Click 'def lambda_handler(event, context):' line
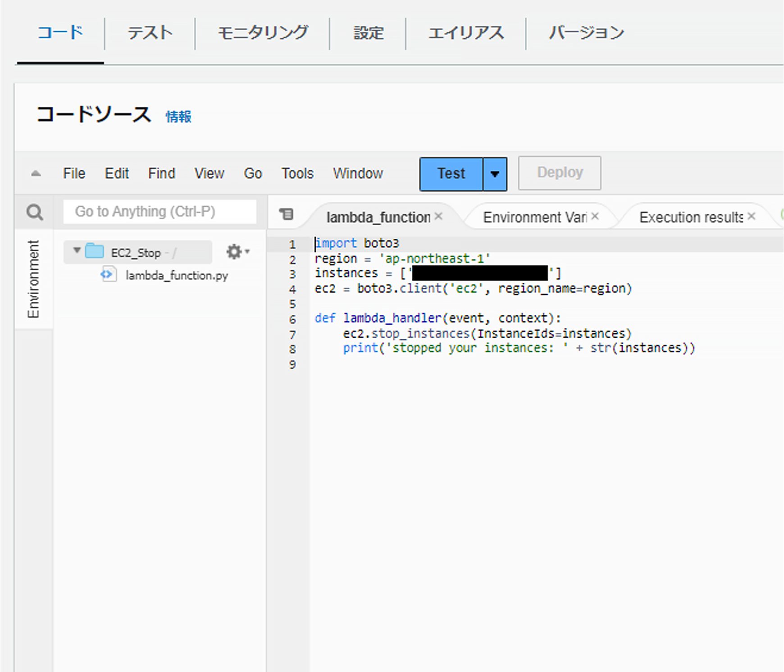This screenshot has width=784, height=672. click(x=438, y=318)
